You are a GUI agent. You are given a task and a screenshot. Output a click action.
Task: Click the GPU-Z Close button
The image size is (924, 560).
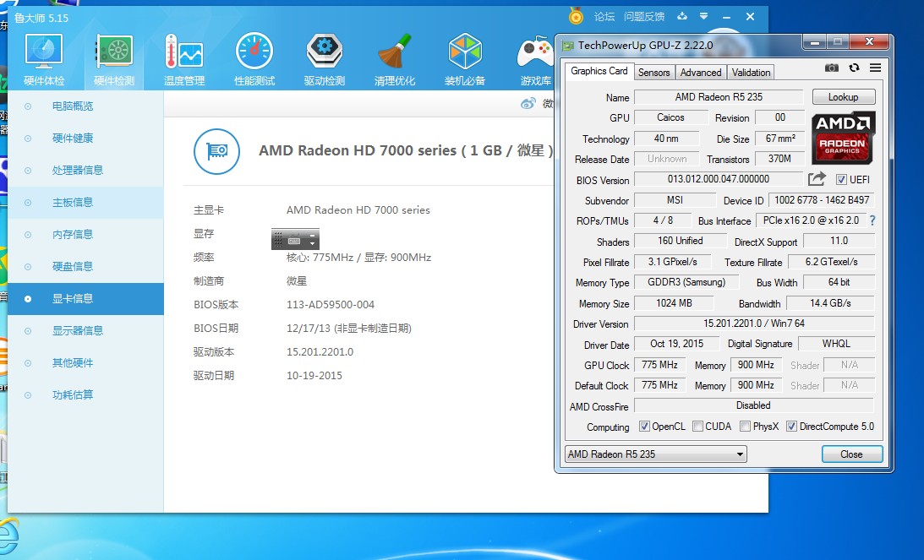click(851, 454)
